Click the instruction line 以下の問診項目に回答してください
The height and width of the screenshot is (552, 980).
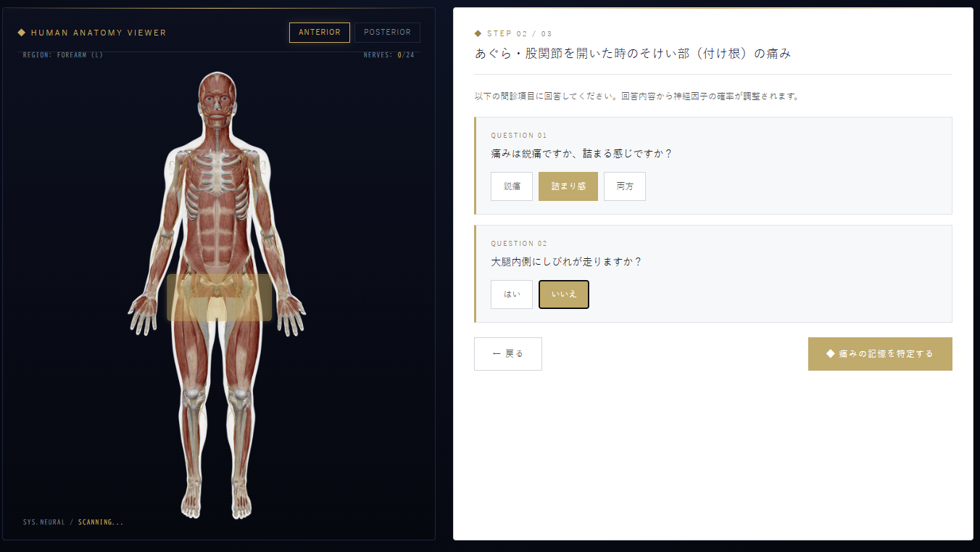coord(637,96)
